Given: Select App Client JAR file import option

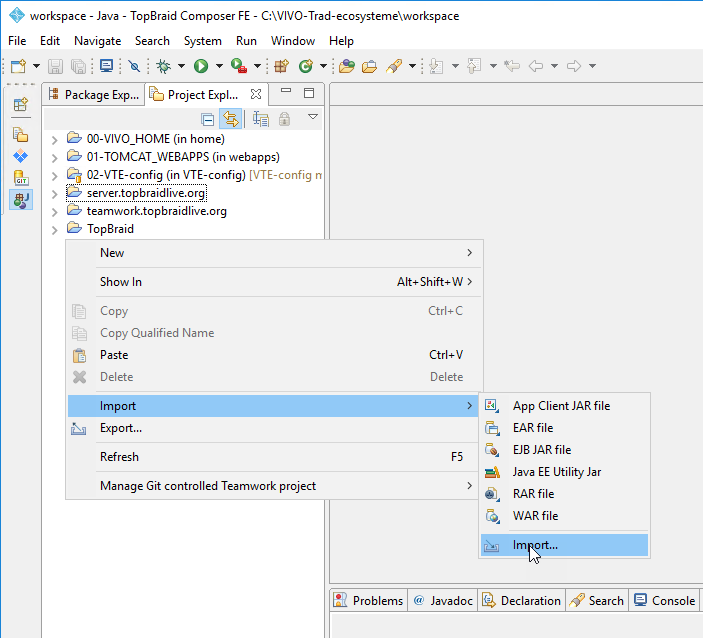Looking at the screenshot, I should click(564, 406).
